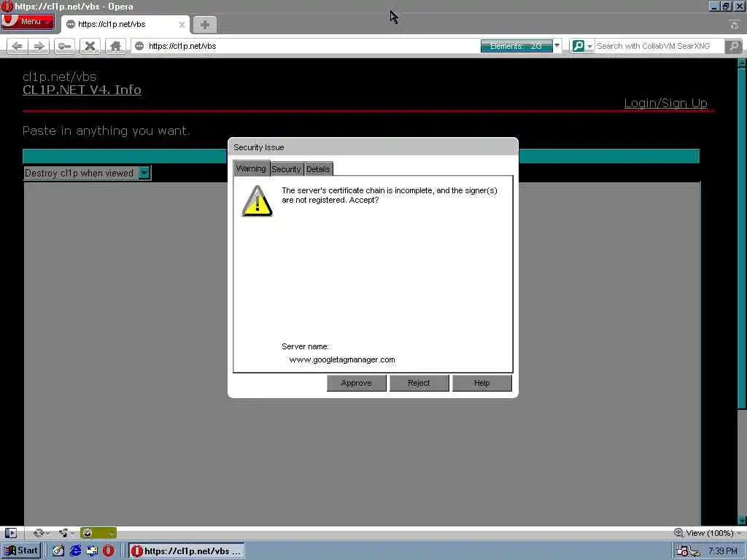
Task: Open the network connection tray icon
Action: click(x=695, y=551)
